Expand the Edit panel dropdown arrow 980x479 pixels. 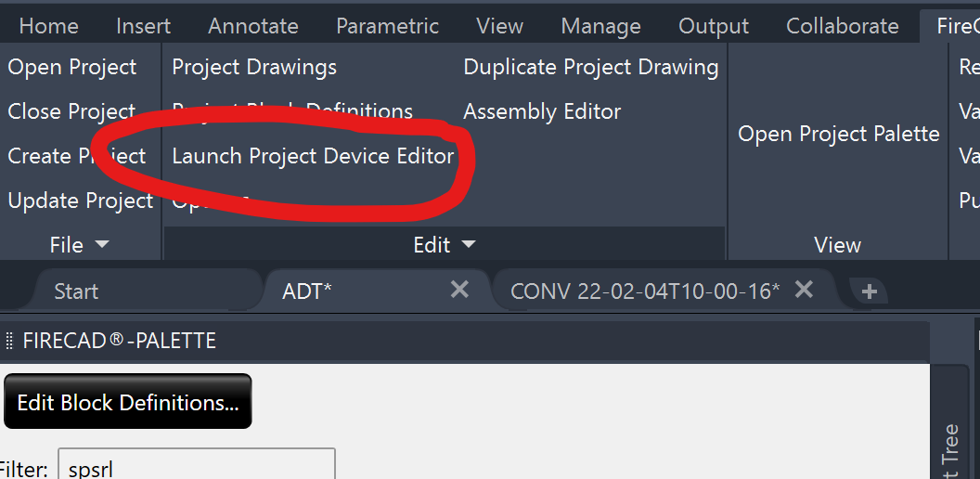coord(468,244)
